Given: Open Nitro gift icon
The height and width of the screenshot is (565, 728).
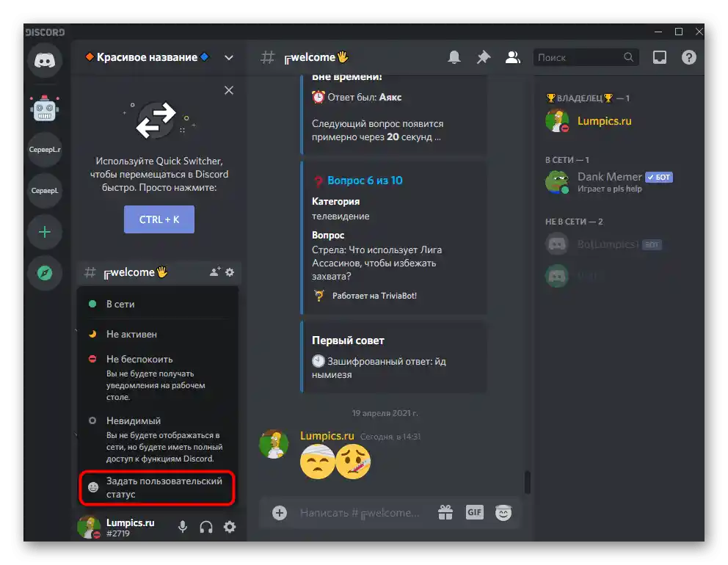Looking at the screenshot, I should tap(445, 513).
